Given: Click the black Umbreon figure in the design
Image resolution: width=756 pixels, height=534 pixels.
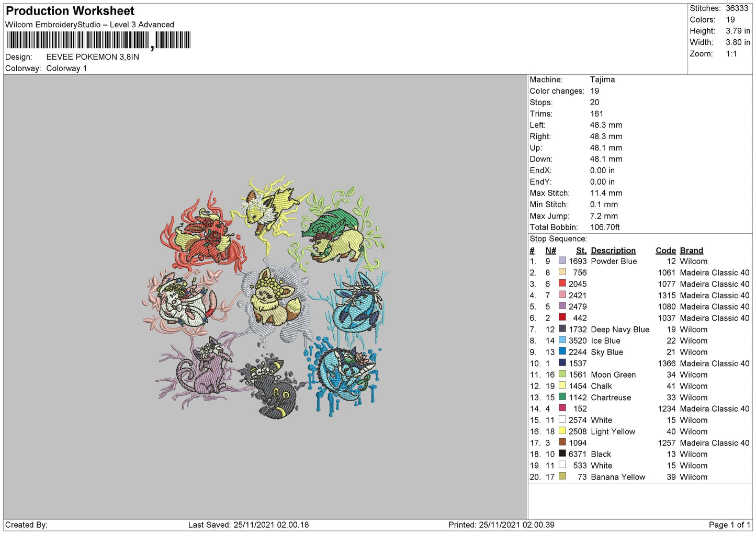Looking at the screenshot, I should tap(275, 388).
